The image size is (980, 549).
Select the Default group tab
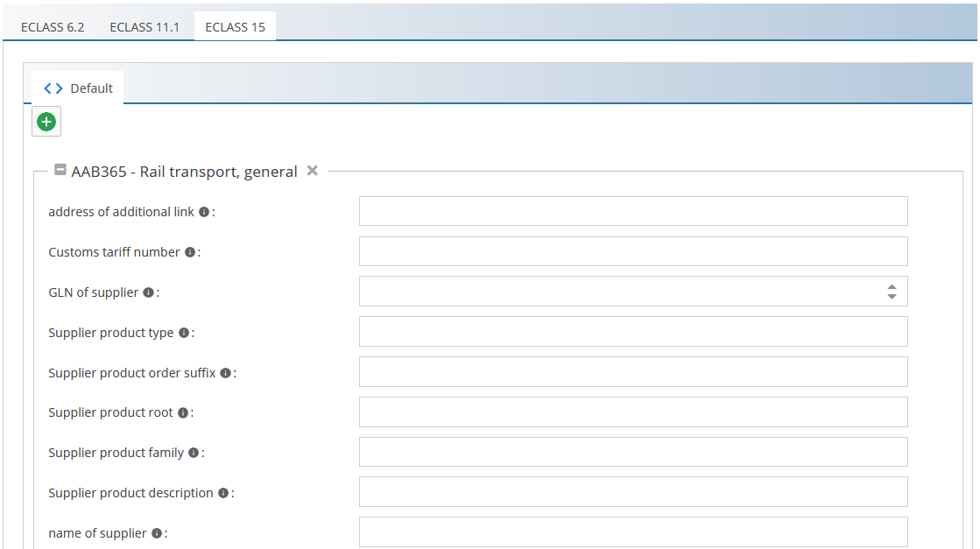(x=79, y=88)
